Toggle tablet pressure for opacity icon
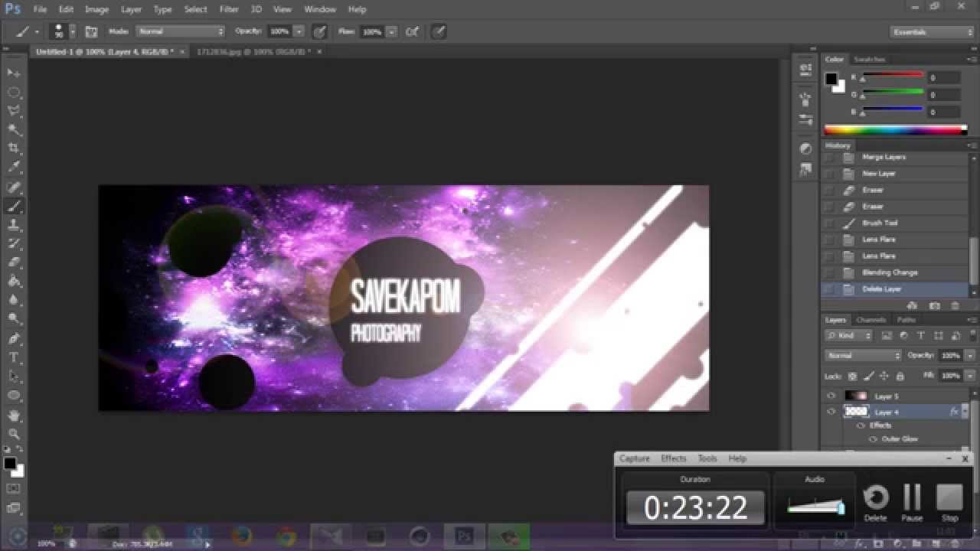This screenshot has width=980, height=551. [319, 31]
